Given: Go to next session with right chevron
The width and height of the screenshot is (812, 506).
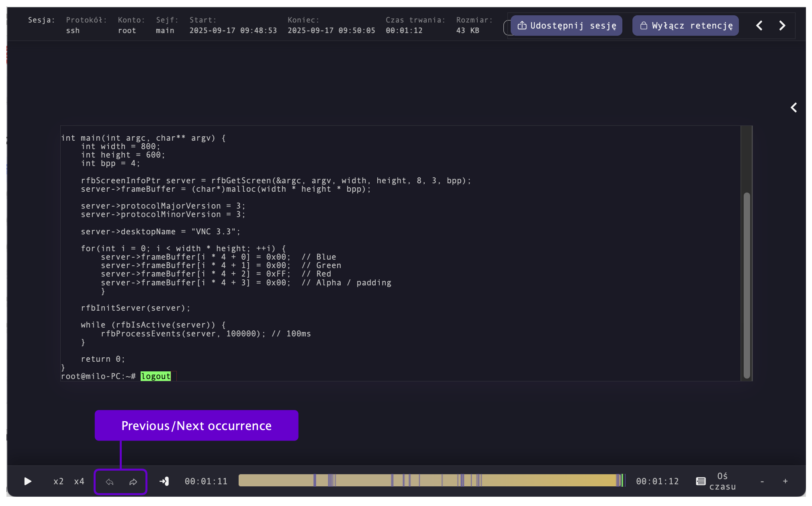Looking at the screenshot, I should coord(782,26).
